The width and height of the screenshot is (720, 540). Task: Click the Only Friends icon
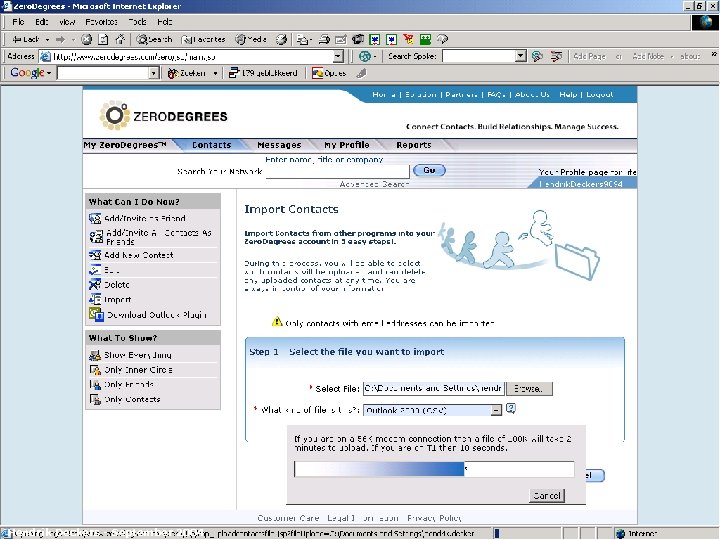point(95,384)
